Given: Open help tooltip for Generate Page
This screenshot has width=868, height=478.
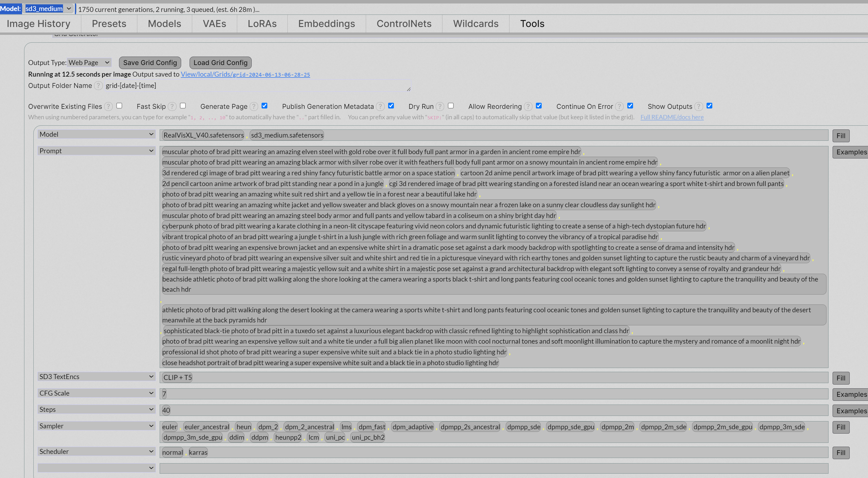Looking at the screenshot, I should 254,107.
